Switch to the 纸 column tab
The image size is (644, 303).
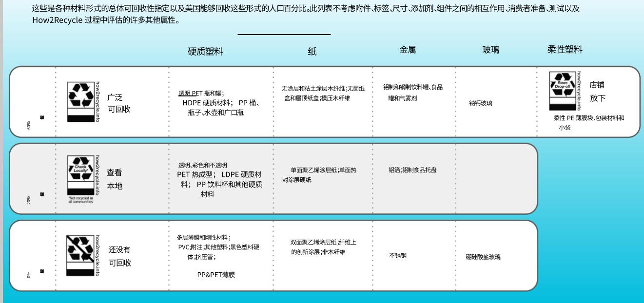[x=312, y=51]
